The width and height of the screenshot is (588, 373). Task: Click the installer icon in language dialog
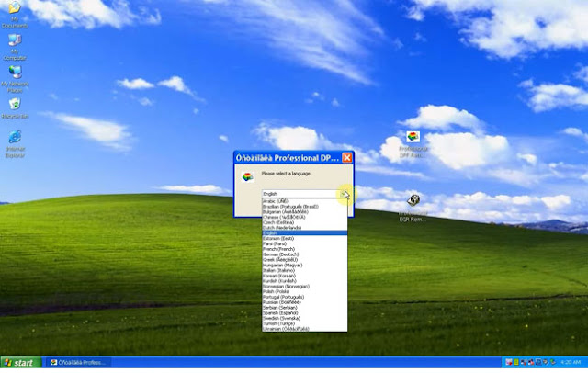tap(247, 176)
